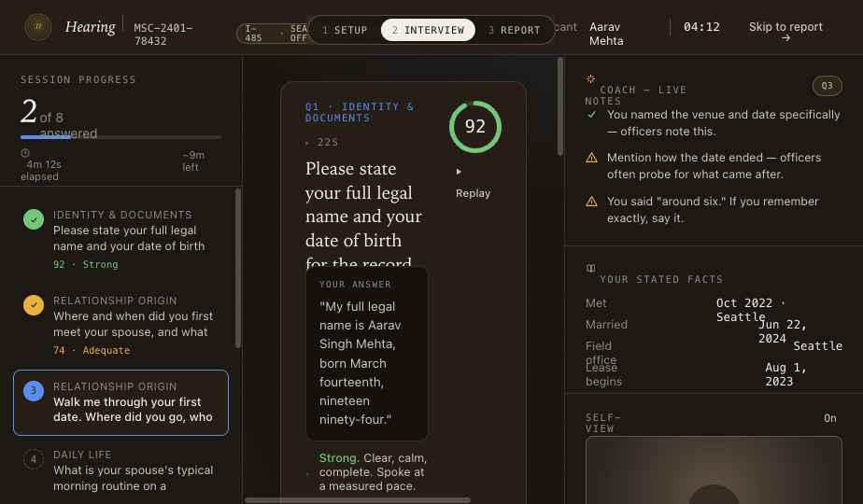
Task: Click the 92 score ring
Action: [475, 127]
